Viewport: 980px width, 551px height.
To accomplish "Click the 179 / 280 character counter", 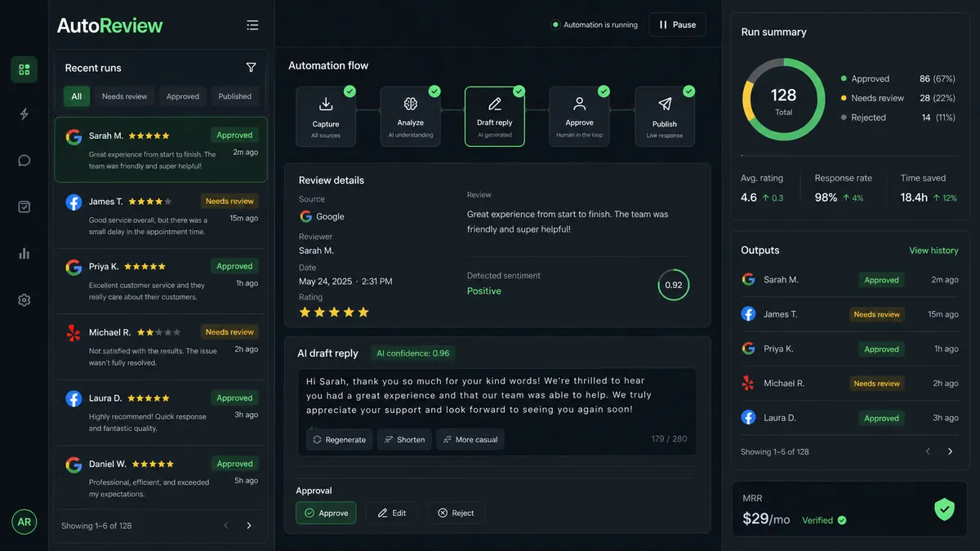I will 669,439.
